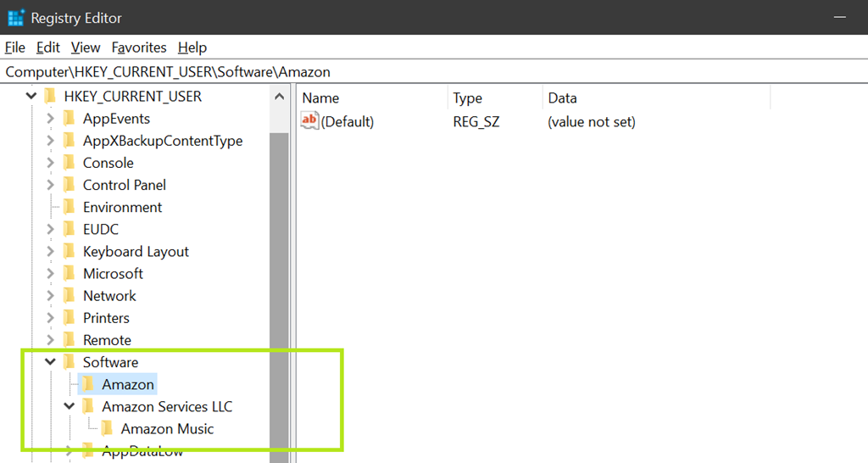Image resolution: width=868 pixels, height=463 pixels.
Task: Collapse the Amazon Services LLC key
Action: pos(70,407)
